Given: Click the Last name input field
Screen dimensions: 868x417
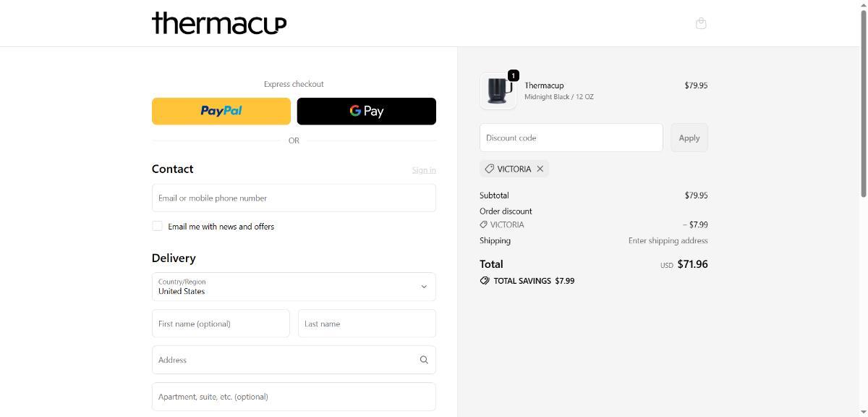Looking at the screenshot, I should (x=367, y=324).
